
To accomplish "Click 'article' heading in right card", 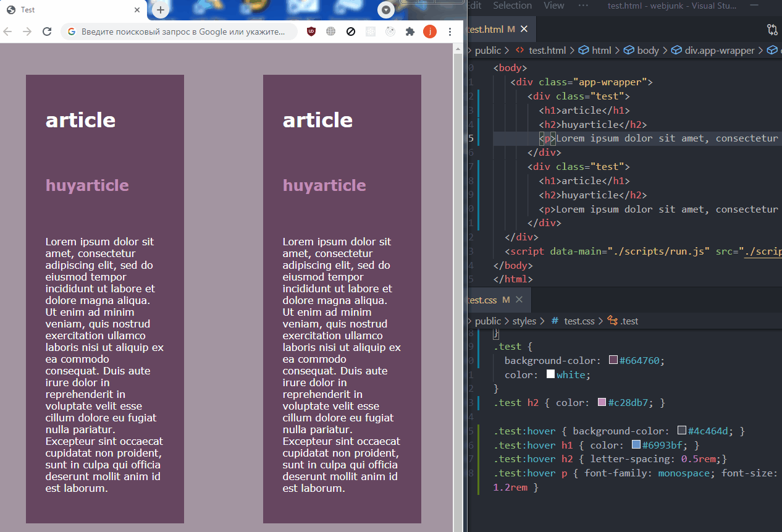I will point(317,120).
